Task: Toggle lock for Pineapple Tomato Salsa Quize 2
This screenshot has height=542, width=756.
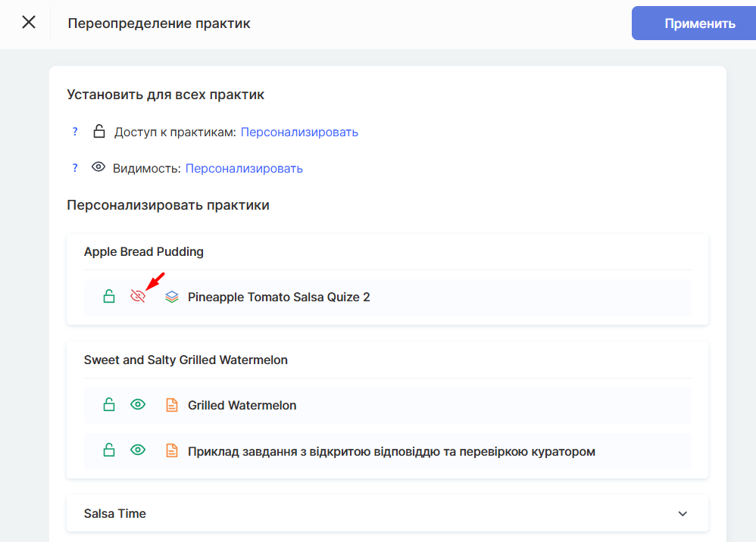Action: pos(109,296)
